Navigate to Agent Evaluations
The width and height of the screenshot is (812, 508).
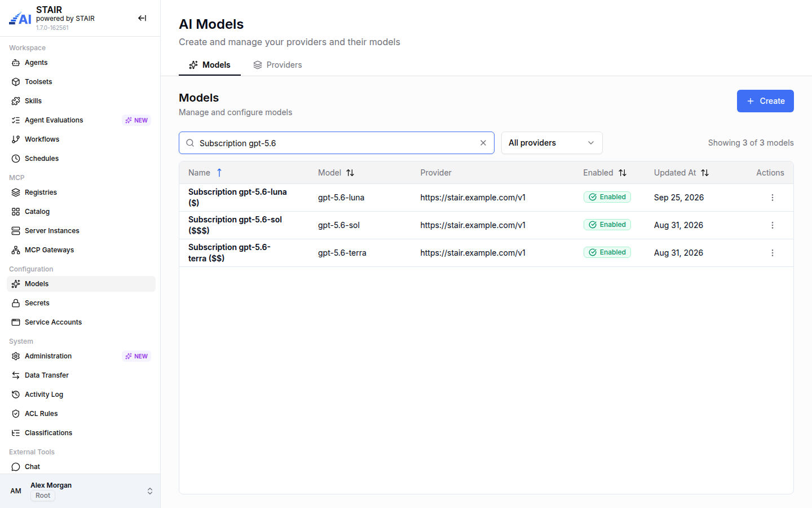click(81, 120)
